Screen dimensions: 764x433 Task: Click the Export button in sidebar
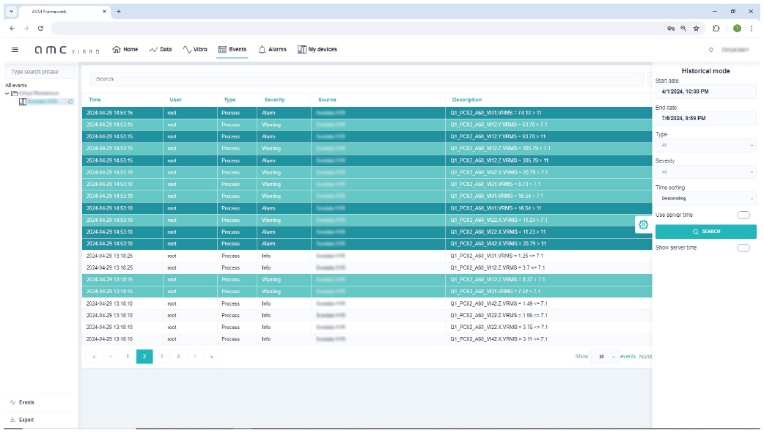point(25,420)
